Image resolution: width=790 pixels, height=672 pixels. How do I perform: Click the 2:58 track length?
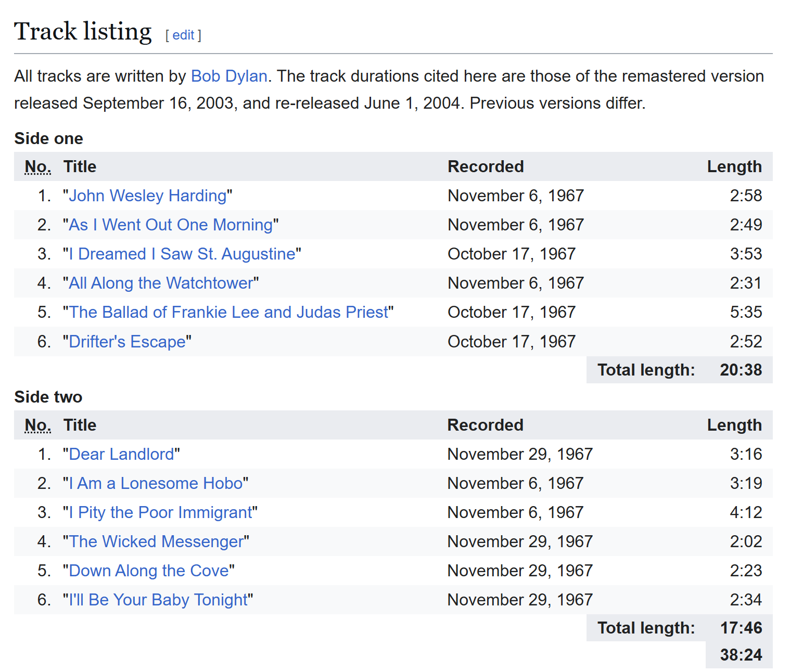(x=746, y=196)
